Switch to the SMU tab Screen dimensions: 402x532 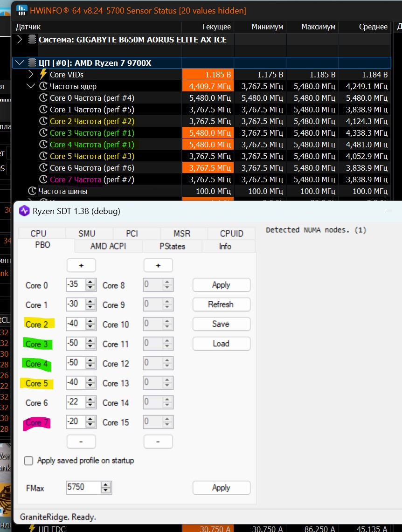coord(87,234)
